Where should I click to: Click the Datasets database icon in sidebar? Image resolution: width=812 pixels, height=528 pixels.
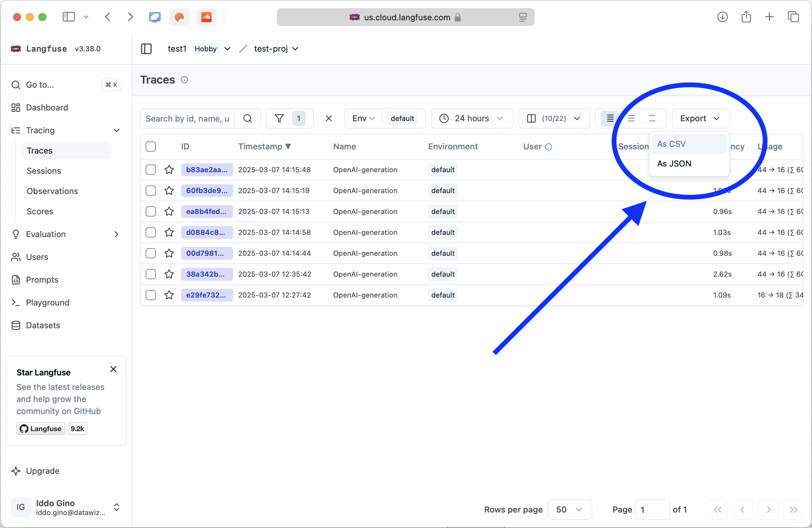click(x=16, y=325)
